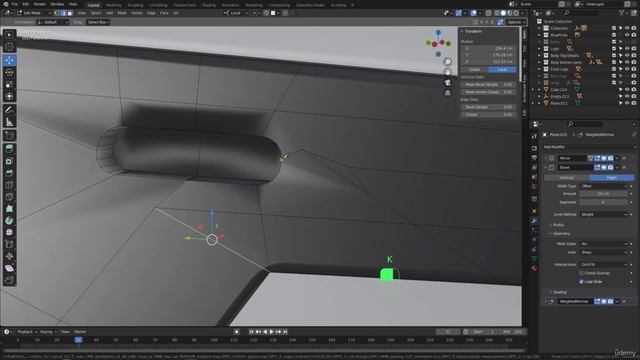Select the Inset Faces tool
Screen dimensions: 640x360
(9, 161)
